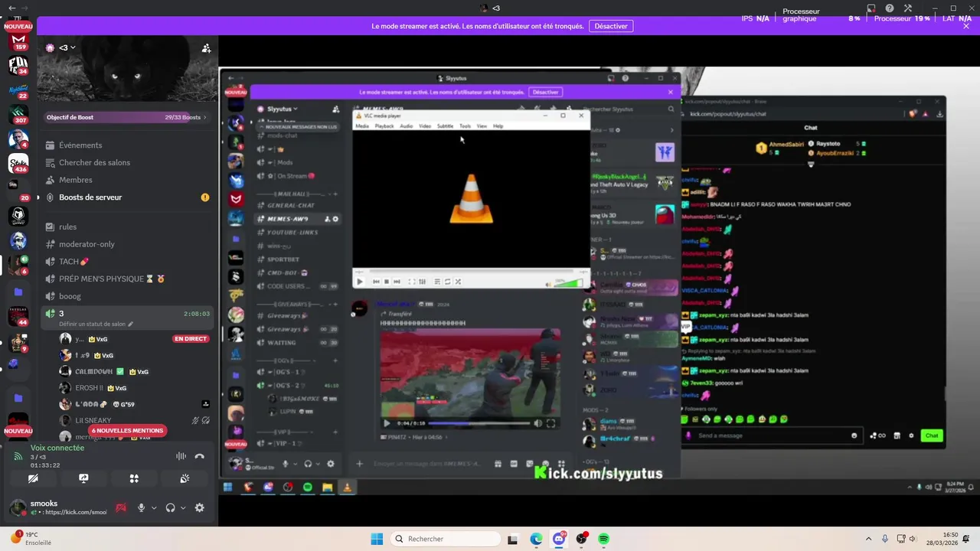The width and height of the screenshot is (980, 551).
Task: Open the Objectif de Boost progress bar
Action: [x=126, y=117]
